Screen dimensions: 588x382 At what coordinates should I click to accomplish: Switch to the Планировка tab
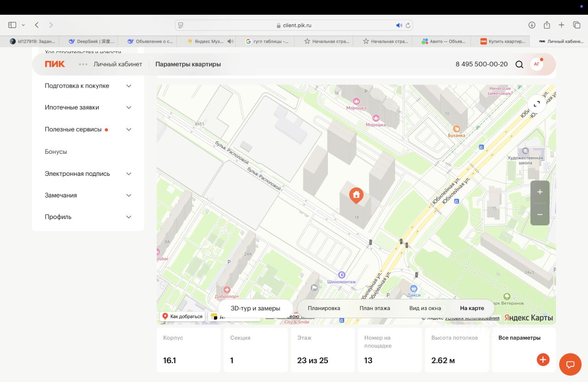[324, 308]
